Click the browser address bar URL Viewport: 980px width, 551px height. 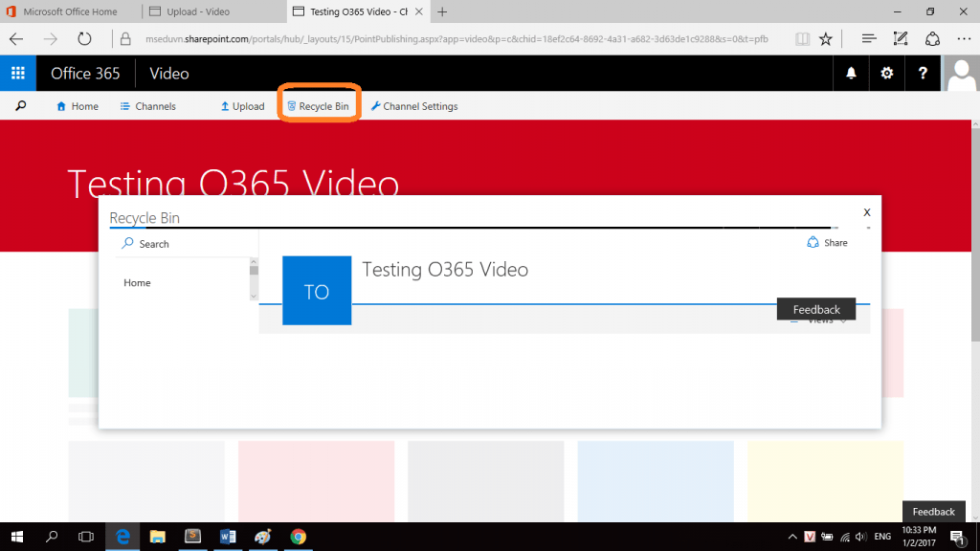click(x=457, y=38)
